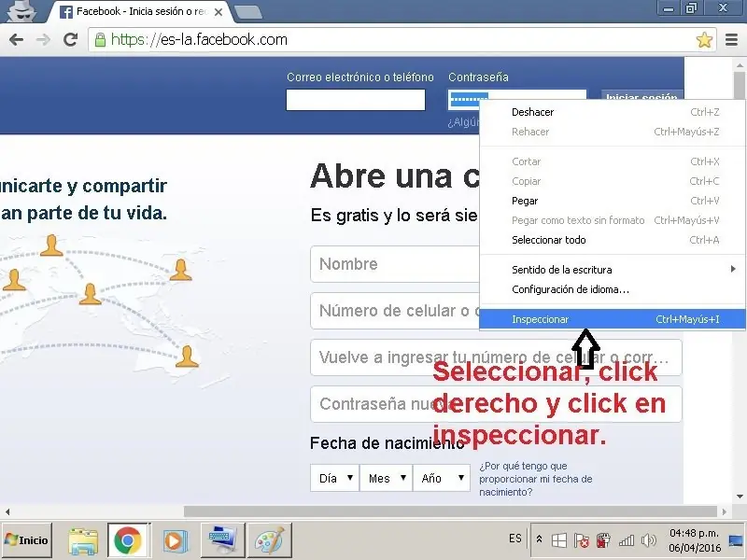The width and height of the screenshot is (747, 560).
Task: Bookmark page with the star icon
Action: (x=704, y=40)
